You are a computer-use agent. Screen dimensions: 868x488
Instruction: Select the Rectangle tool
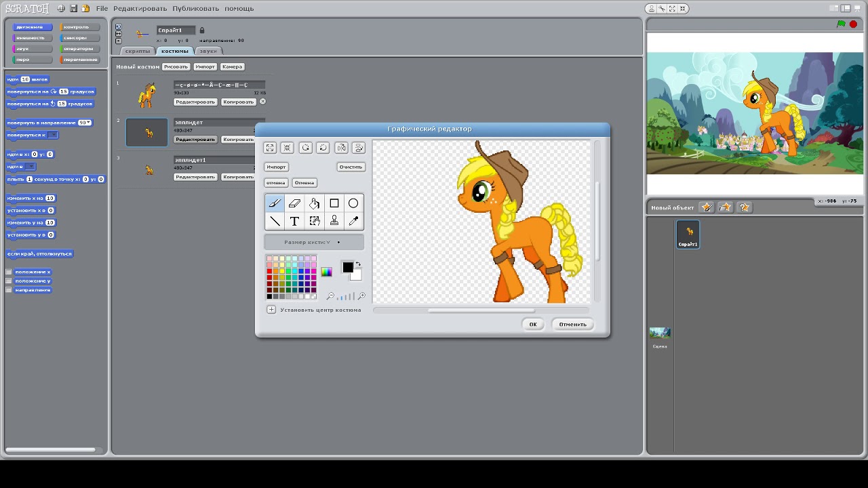[x=334, y=203]
